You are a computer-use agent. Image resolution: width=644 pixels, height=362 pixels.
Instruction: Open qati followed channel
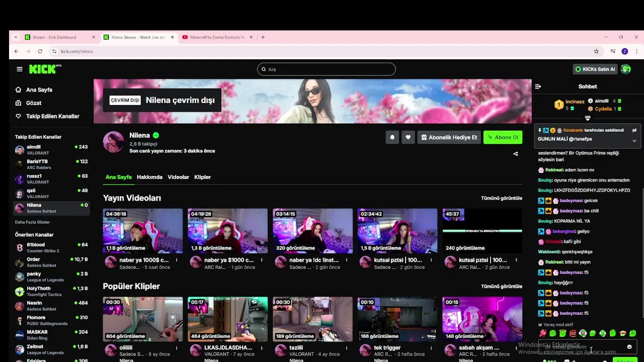click(x=51, y=193)
